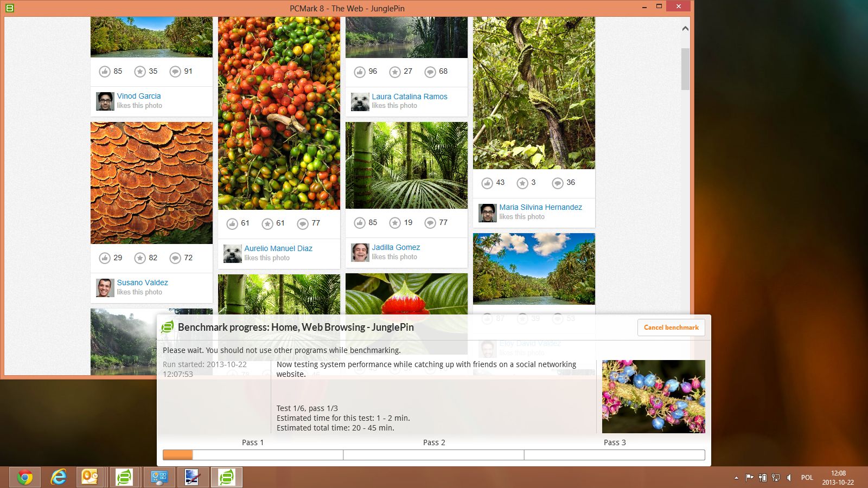Click the POL language indicator

[807, 478]
